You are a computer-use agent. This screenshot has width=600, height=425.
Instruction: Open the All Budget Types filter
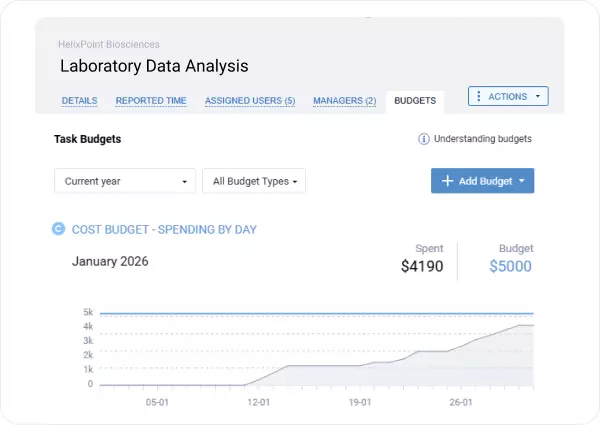click(254, 181)
